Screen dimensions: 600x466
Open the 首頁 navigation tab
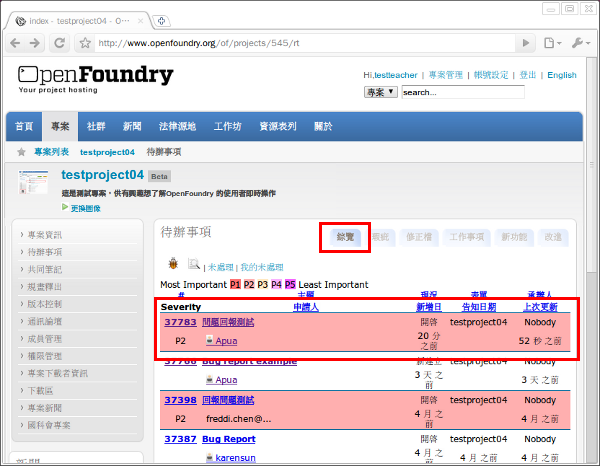tap(24, 126)
